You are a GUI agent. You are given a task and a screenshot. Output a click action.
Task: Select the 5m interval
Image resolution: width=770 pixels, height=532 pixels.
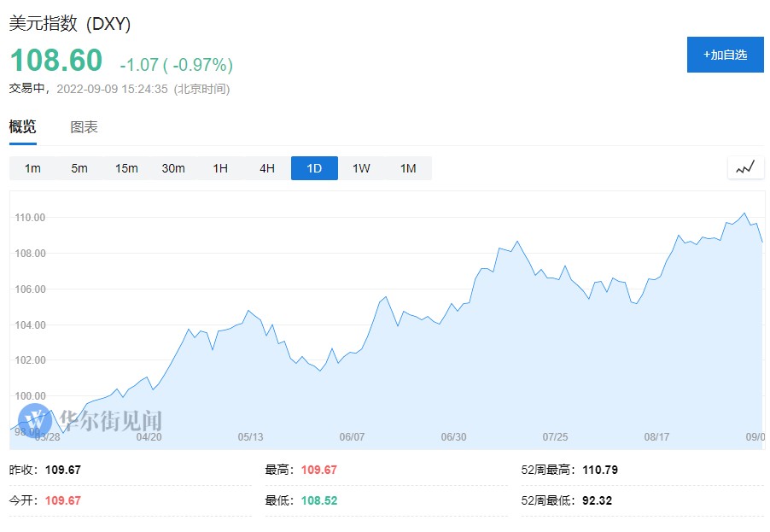coord(79,168)
